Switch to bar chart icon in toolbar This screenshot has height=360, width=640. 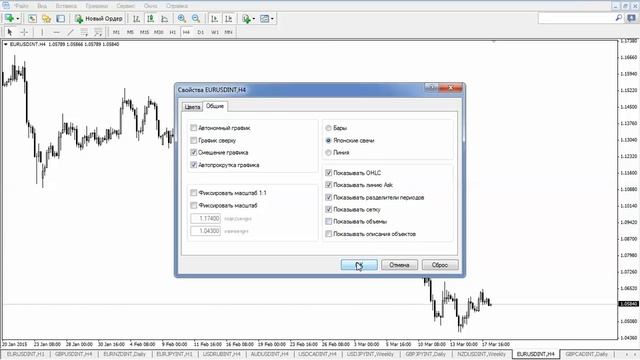click(x=136, y=18)
